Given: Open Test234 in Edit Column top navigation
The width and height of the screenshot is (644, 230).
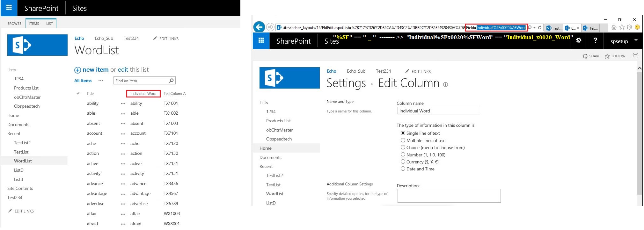Looking at the screenshot, I should pos(383,71).
